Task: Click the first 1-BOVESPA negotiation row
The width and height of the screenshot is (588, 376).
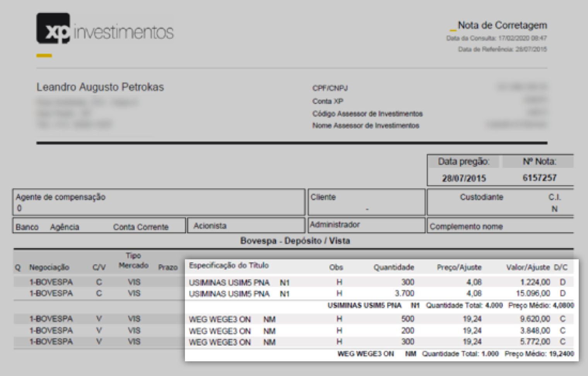Action: pyautogui.click(x=51, y=282)
